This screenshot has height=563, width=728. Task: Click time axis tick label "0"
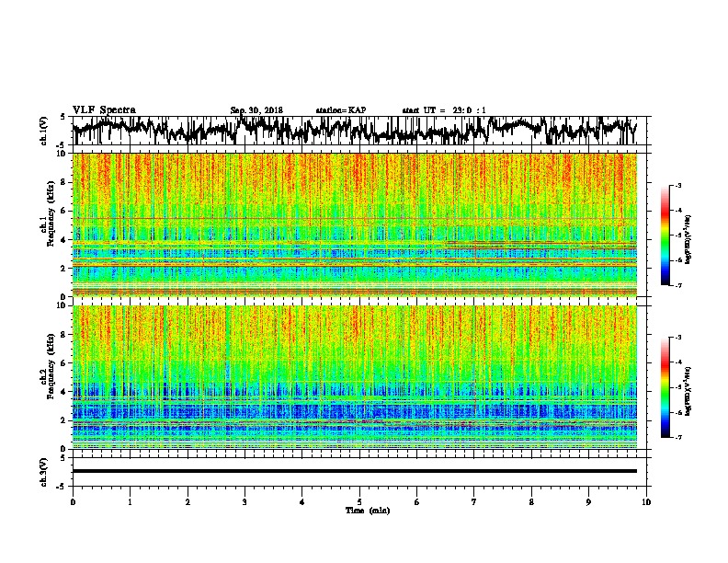[73, 502]
